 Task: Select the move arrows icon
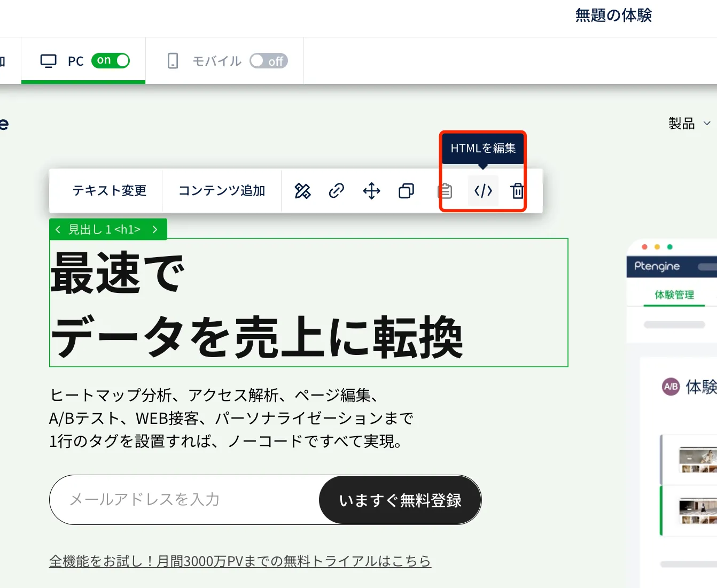371,191
